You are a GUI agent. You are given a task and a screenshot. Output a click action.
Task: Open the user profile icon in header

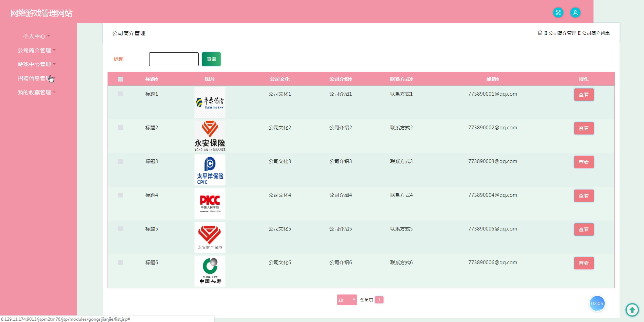click(x=575, y=13)
